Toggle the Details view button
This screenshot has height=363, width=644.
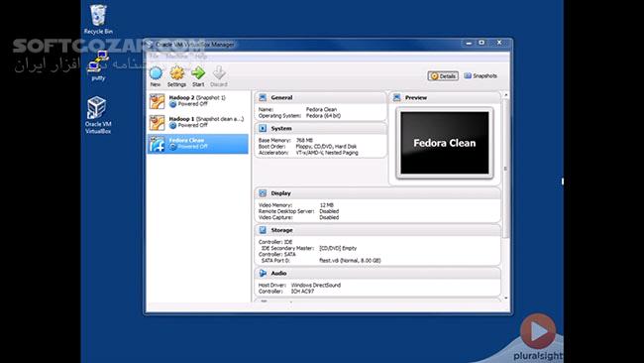(443, 76)
